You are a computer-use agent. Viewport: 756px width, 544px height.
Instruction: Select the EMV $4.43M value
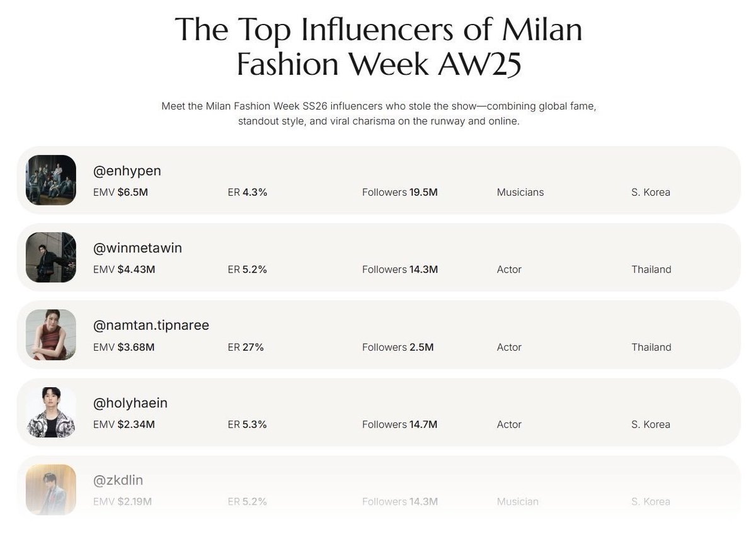[x=124, y=269]
